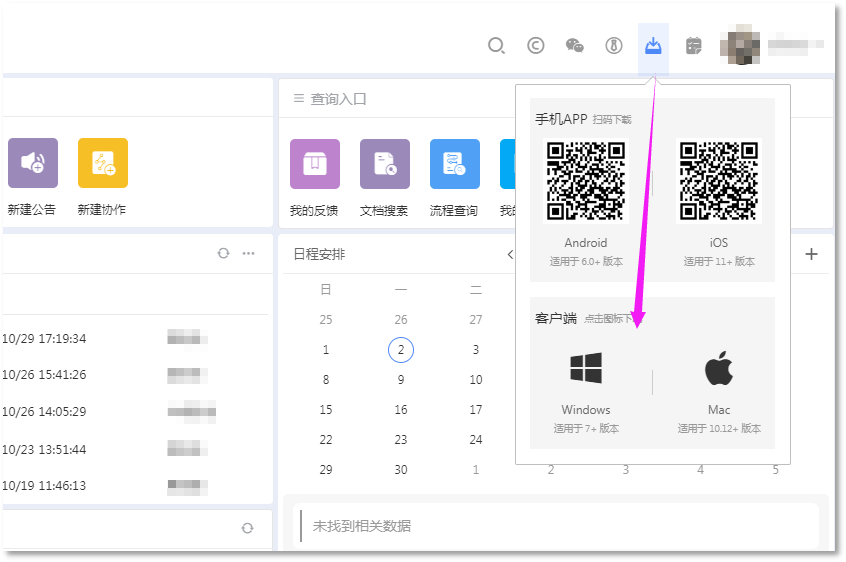Click the user avatar picture
The image size is (846, 562).
pyautogui.click(x=740, y=45)
